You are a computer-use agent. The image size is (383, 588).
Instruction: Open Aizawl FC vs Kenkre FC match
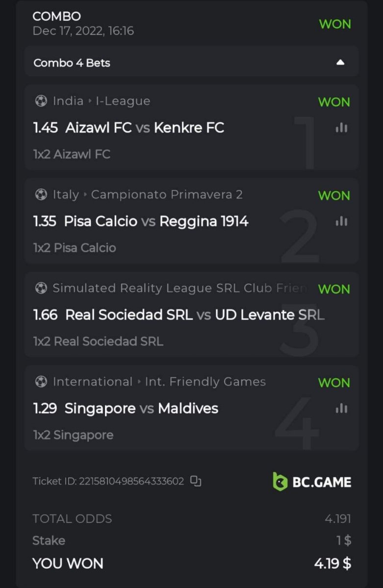coord(145,128)
